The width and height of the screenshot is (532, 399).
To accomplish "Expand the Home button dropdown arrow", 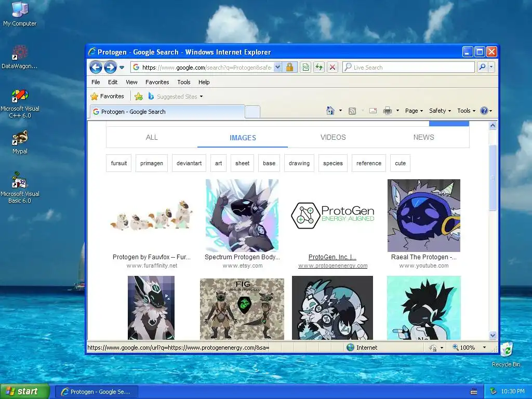I will [340, 111].
